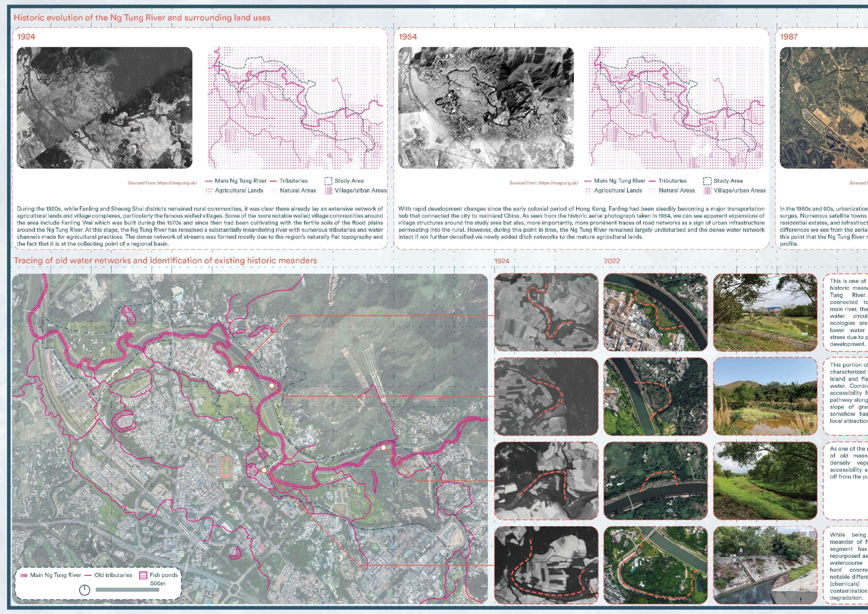Click the Agricultural Lands legend icon under 1954
The width and height of the screenshot is (868, 614).
pyautogui.click(x=587, y=191)
